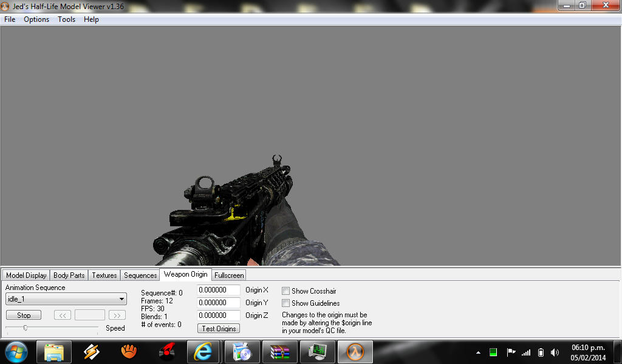This screenshot has height=364, width=622.
Task: Switch to the Model Display tab
Action: (x=26, y=275)
